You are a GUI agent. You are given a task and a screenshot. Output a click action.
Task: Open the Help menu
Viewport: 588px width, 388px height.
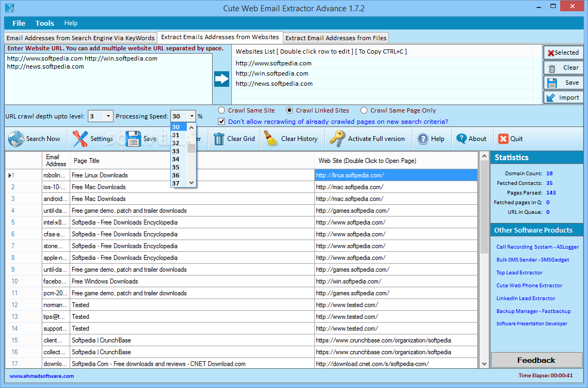tap(71, 23)
